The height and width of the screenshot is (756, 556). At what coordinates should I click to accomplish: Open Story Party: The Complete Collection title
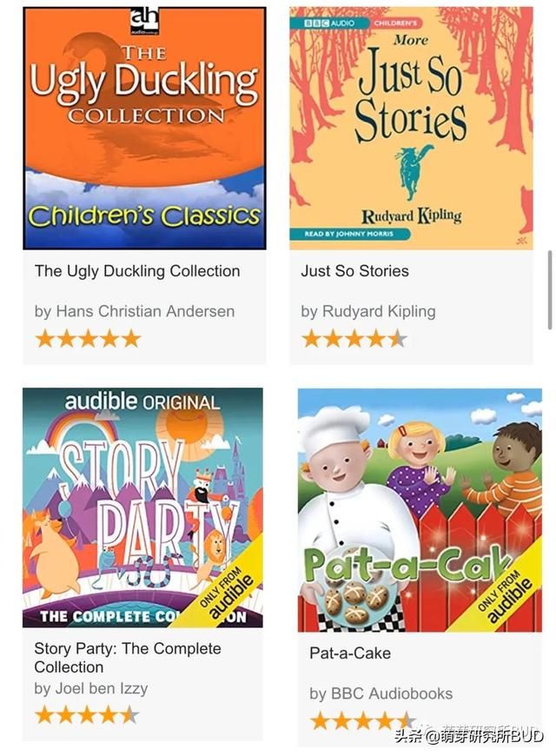128,658
